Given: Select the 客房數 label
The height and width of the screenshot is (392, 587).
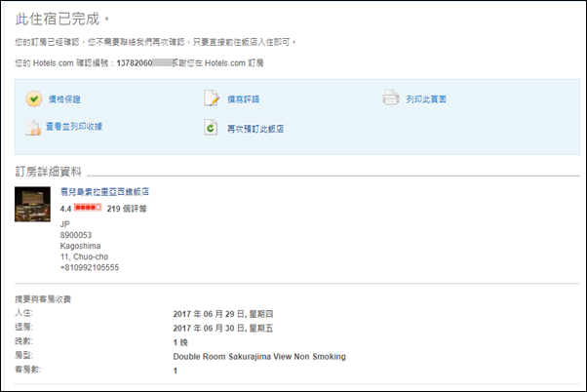Looking at the screenshot, I should 28,370.
